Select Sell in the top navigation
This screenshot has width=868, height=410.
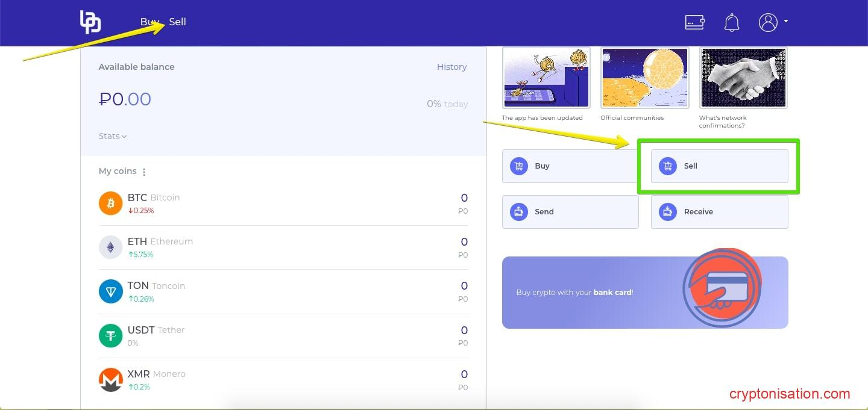[x=178, y=22]
